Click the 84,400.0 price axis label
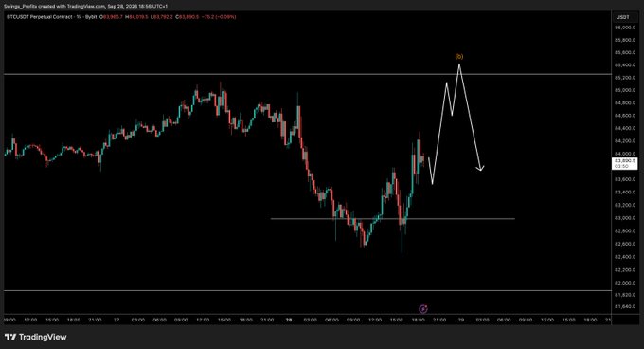This screenshot has width=644, height=349. click(625, 128)
